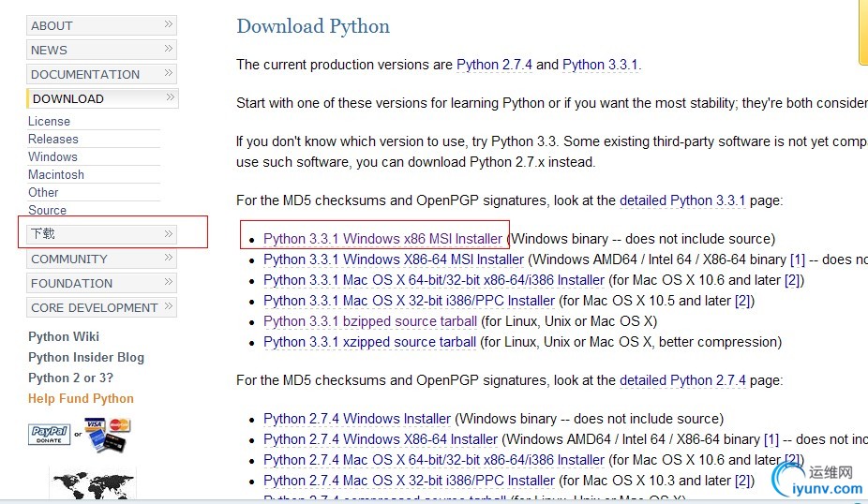
Task: Open the FOUNDATION menu item
Action: click(101, 283)
